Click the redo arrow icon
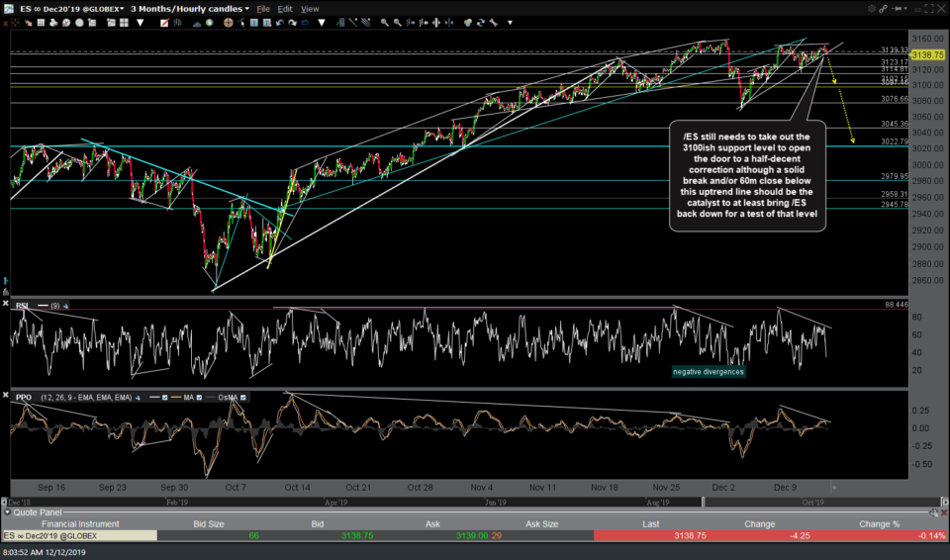This screenshot has width=950, height=560. click(x=293, y=23)
